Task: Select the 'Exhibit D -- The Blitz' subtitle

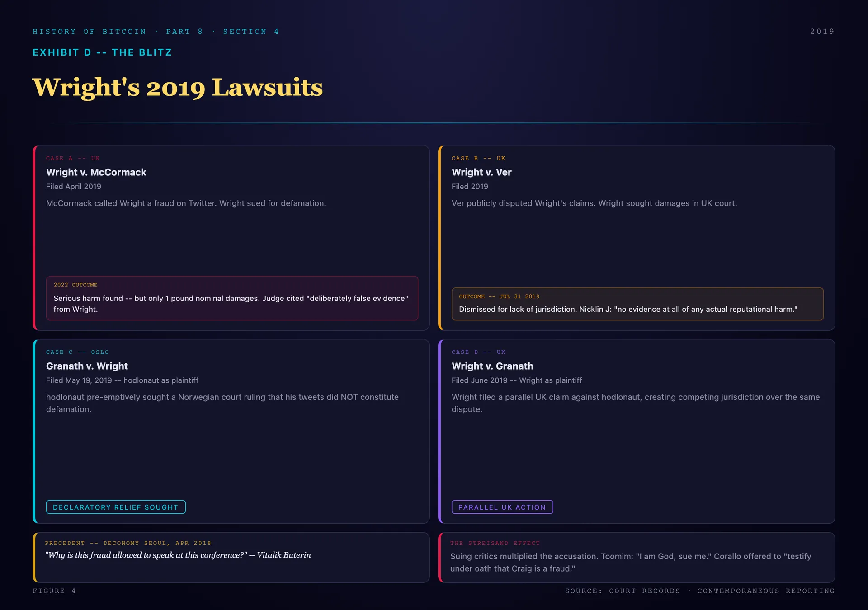Action: click(x=102, y=52)
